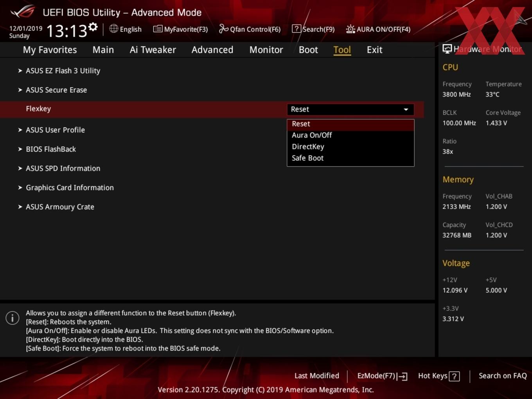Change language from English
This screenshot has height=399, width=532.
[x=126, y=29]
